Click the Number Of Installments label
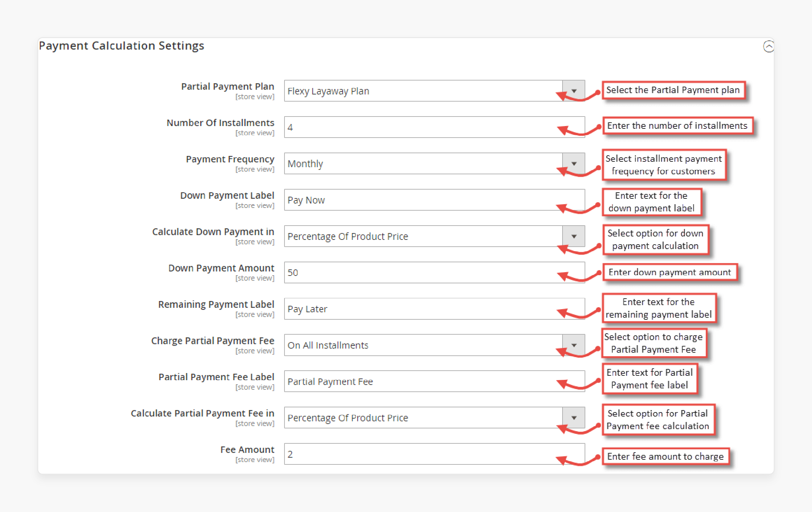Screen dimensions: 812x512 click(220, 123)
